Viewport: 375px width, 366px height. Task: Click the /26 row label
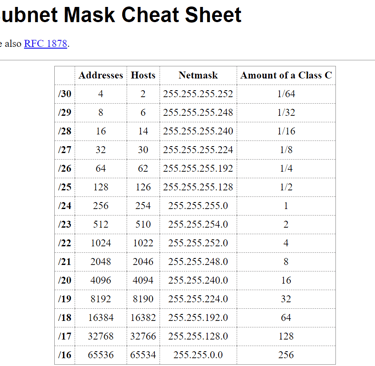65,169
